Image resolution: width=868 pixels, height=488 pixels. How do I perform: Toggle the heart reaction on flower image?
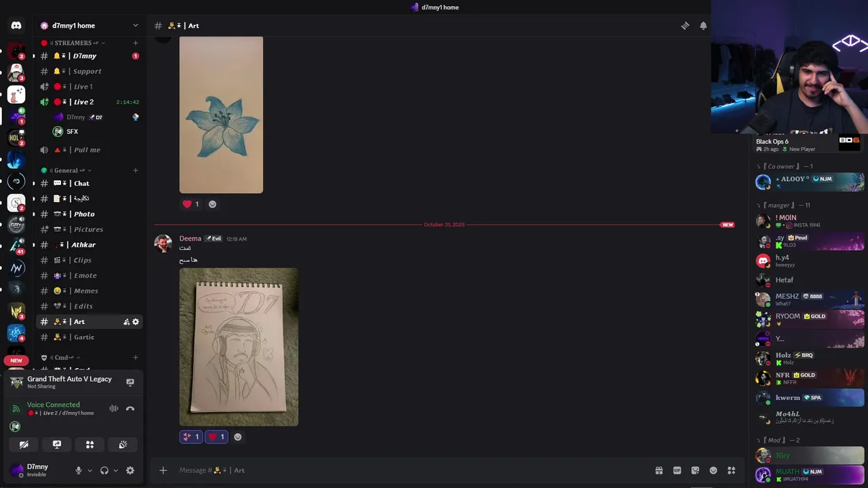(x=191, y=204)
